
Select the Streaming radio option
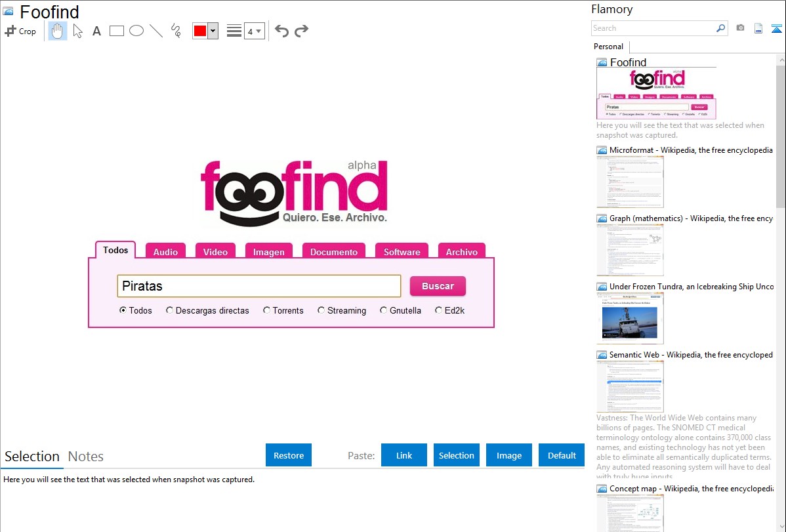click(321, 310)
